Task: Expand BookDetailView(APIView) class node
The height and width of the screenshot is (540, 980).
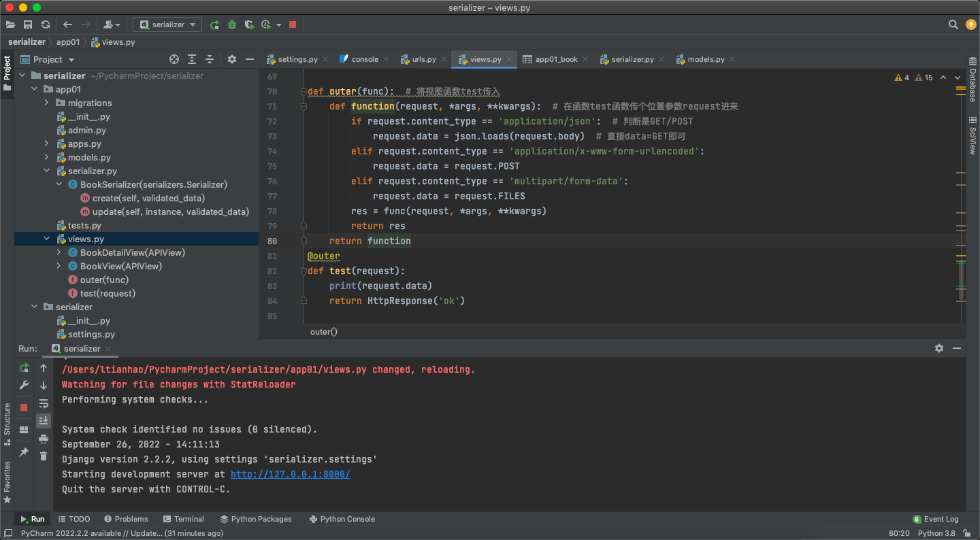Action: 59,252
